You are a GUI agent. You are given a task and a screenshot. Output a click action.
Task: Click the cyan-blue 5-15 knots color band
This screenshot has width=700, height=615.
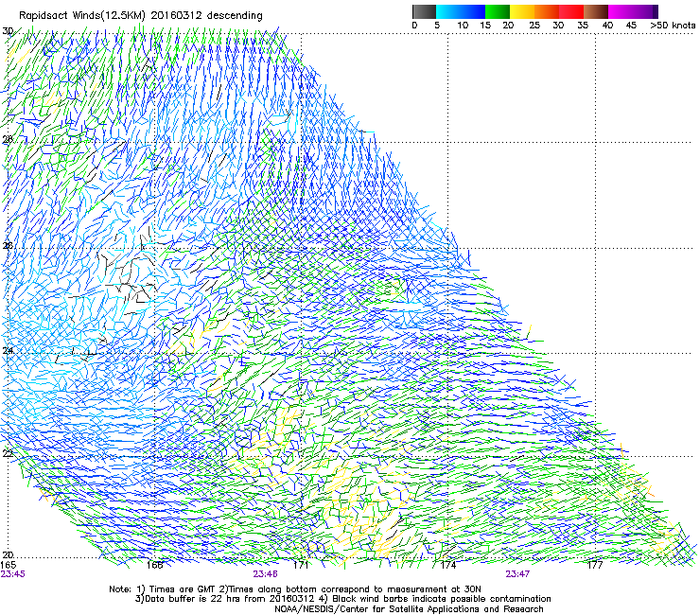point(461,11)
